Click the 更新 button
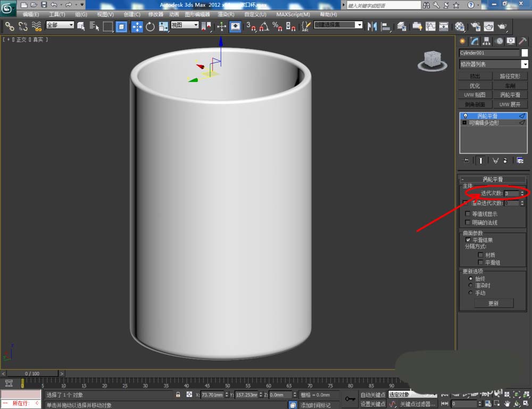 [x=493, y=303]
